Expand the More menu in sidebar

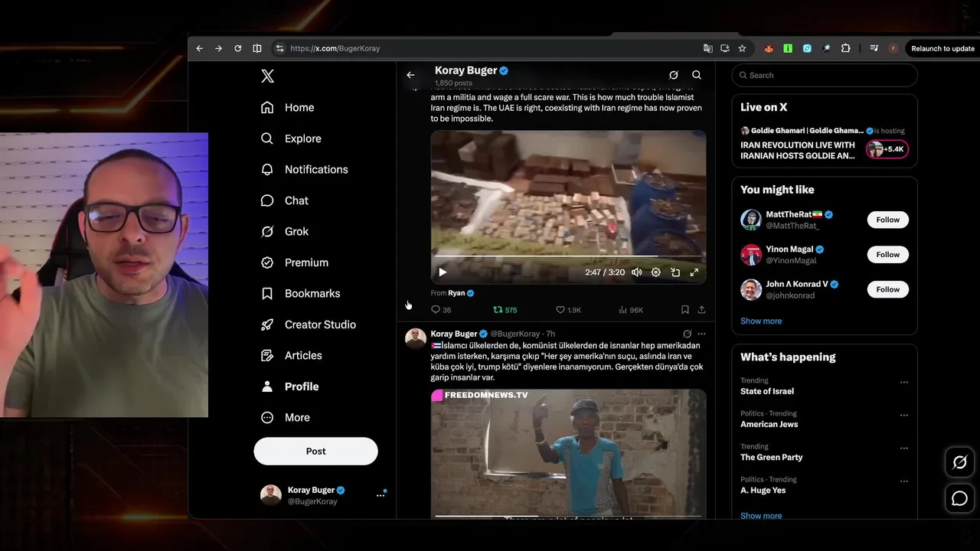pyautogui.click(x=286, y=417)
